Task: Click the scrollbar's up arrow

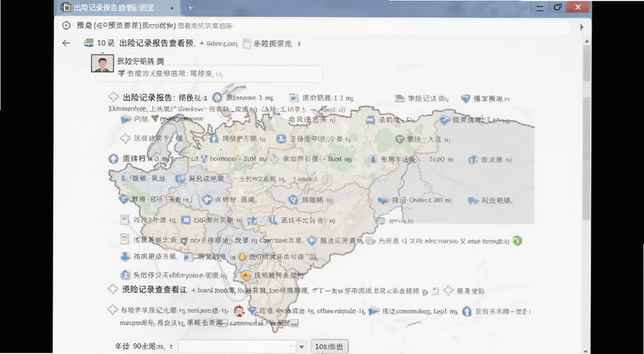Action: (x=587, y=41)
